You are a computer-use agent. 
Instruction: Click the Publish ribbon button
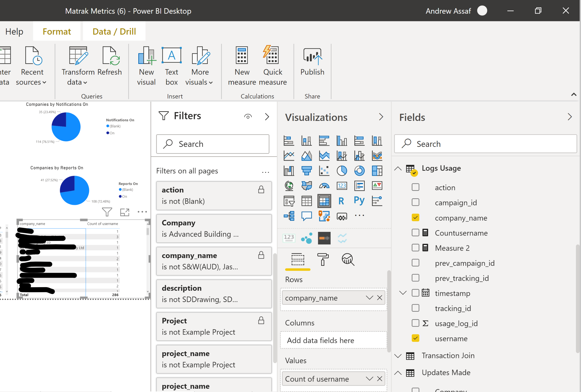(x=312, y=62)
